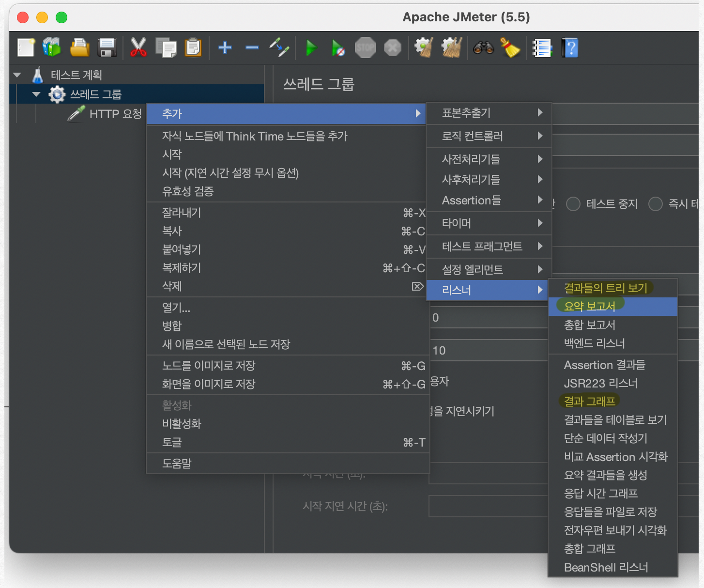704x588 pixels.
Task: Click 복제하기 in context menu
Action: pyautogui.click(x=286, y=268)
